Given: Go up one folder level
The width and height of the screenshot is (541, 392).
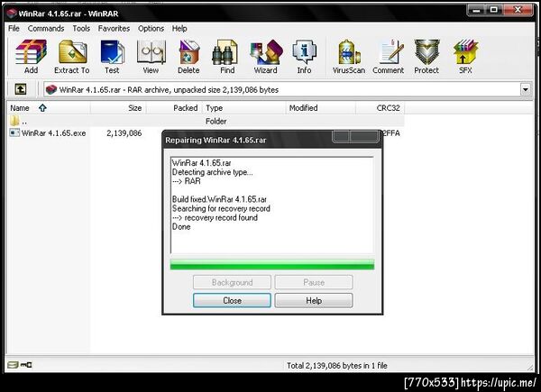Looking at the screenshot, I should tap(21, 89).
